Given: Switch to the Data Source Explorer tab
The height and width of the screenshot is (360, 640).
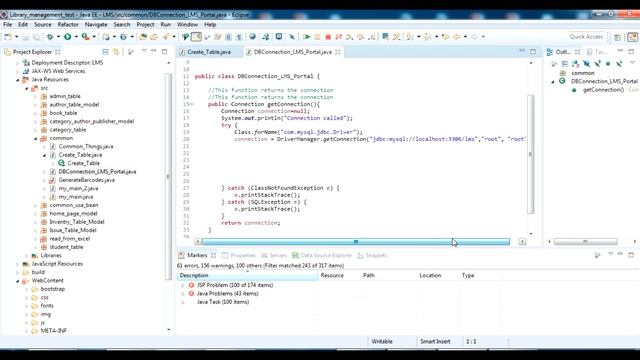Looking at the screenshot, I should point(322,256).
